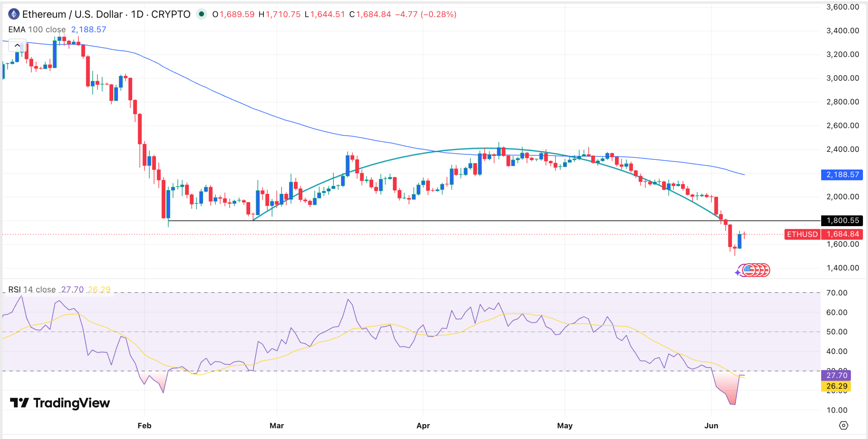Click the ETHUSD price label tag
The image size is (868, 439).
[802, 234]
